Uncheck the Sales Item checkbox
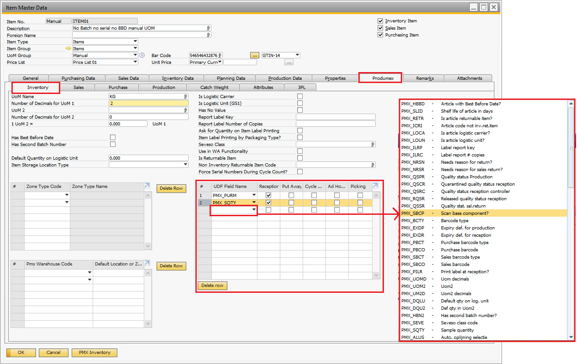The height and width of the screenshot is (364, 588). click(380, 28)
